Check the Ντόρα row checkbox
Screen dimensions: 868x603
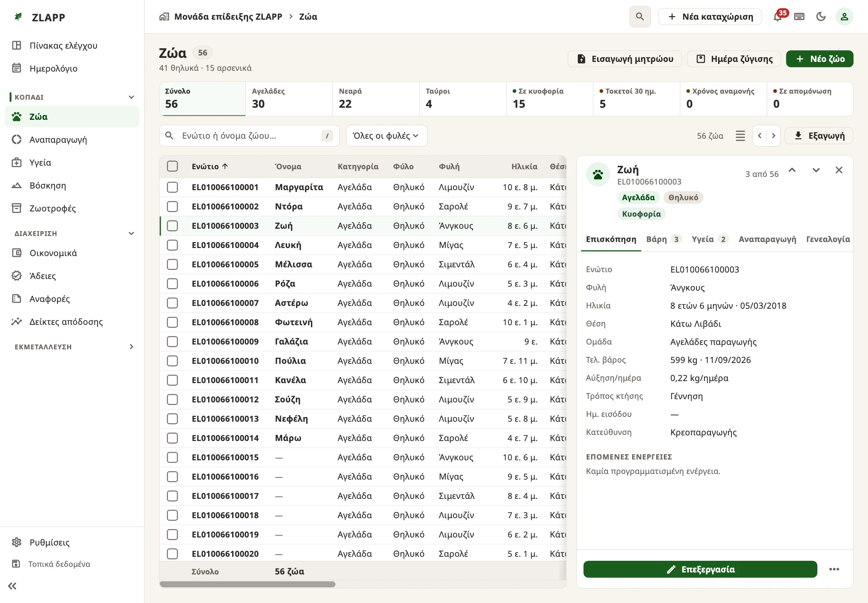[172, 207]
